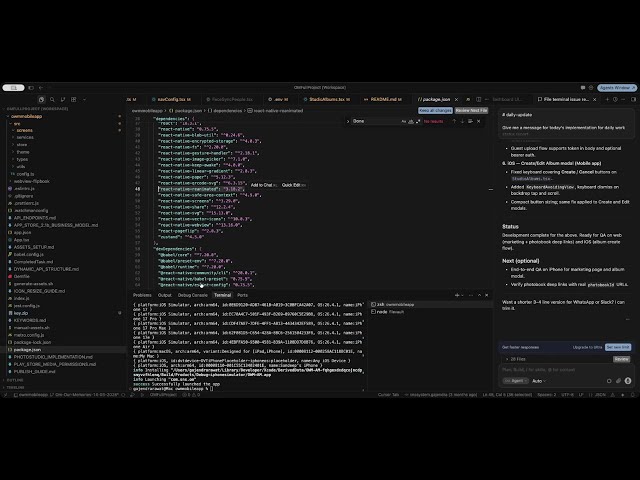Switch to the .env tab
The height and width of the screenshot is (480, 640).
[278, 99]
